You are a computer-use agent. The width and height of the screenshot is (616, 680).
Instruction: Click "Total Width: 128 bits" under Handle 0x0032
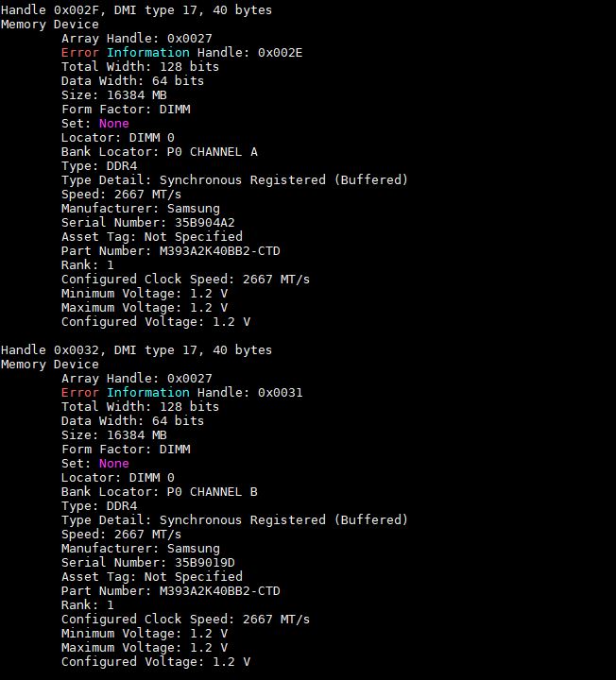(140, 407)
